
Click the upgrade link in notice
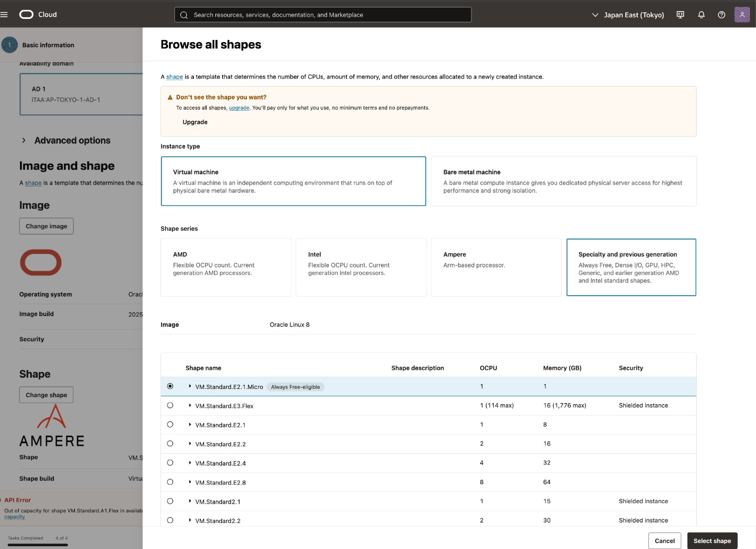(x=239, y=108)
